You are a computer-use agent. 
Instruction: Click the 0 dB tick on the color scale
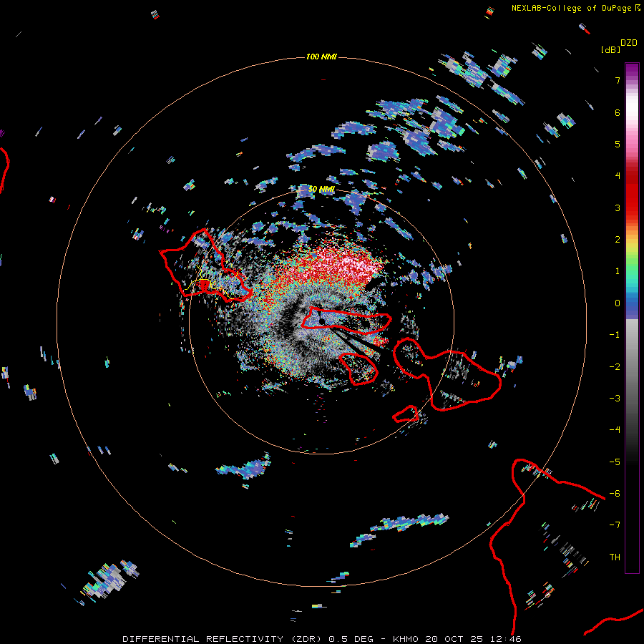click(618, 303)
